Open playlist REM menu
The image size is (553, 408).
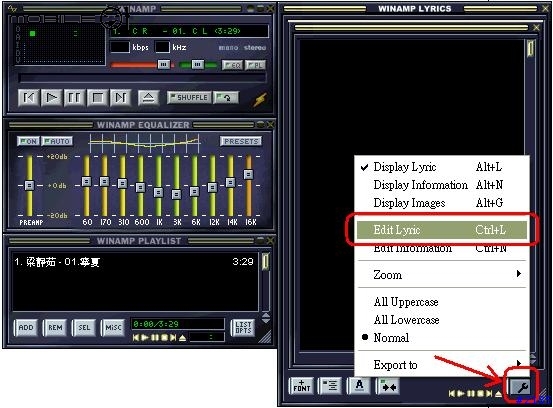point(55,328)
